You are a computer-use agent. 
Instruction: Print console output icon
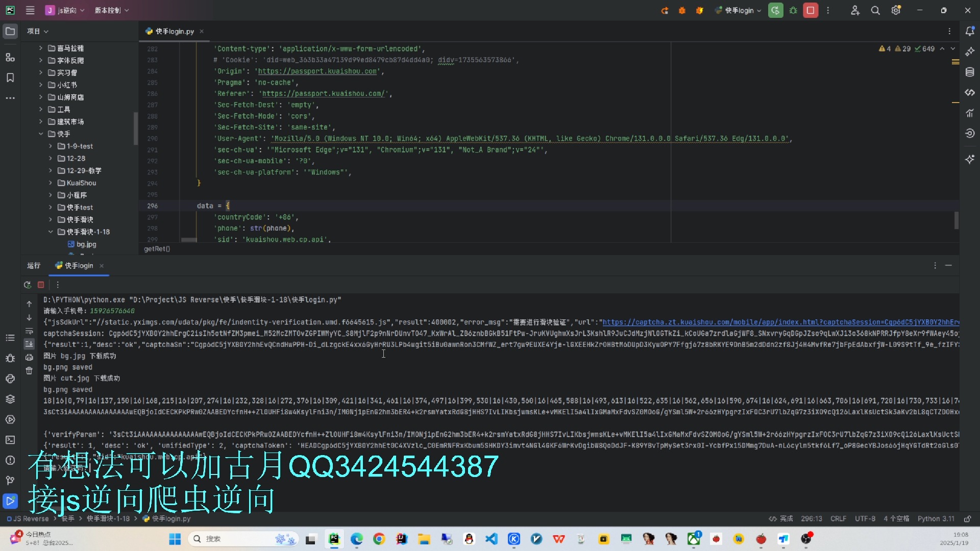(29, 358)
